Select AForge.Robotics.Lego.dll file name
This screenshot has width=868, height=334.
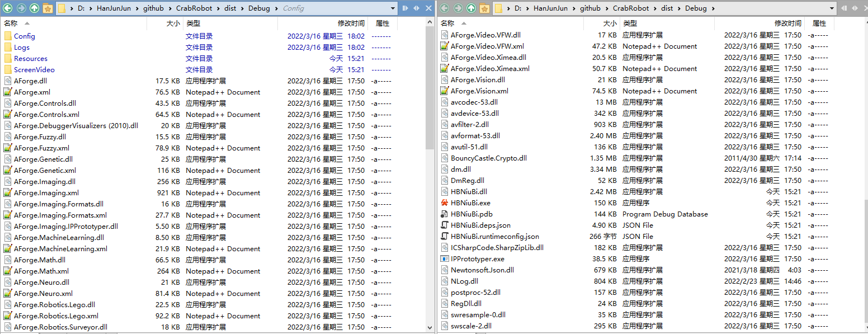point(55,304)
